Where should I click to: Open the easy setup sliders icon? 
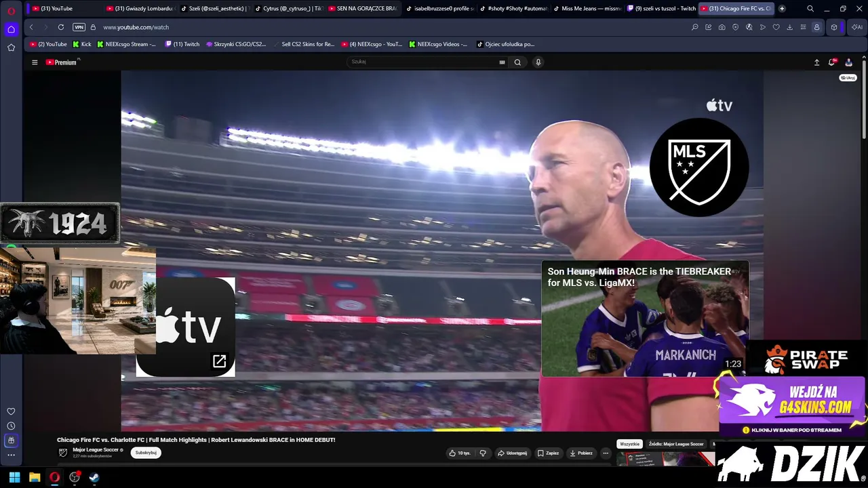pyautogui.click(x=803, y=27)
